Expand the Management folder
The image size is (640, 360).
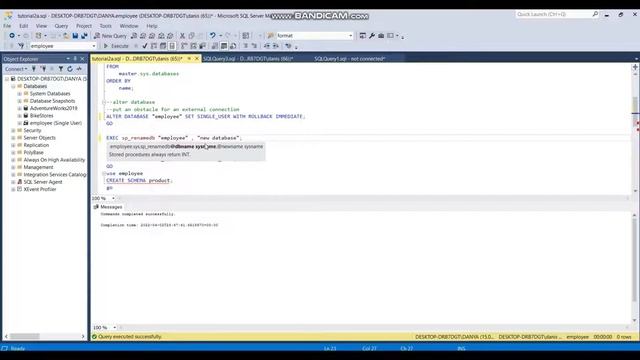(13, 167)
